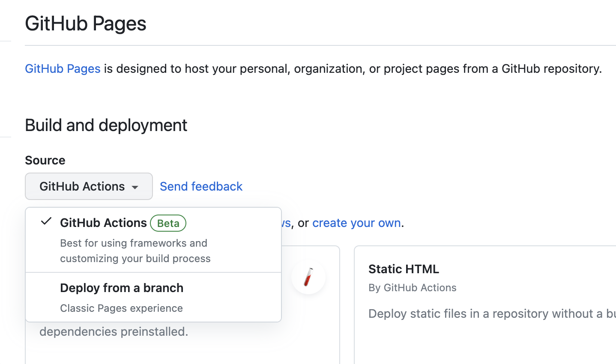Click the checkmark next to GitHub Actions
This screenshot has height=364, width=616.
click(46, 221)
